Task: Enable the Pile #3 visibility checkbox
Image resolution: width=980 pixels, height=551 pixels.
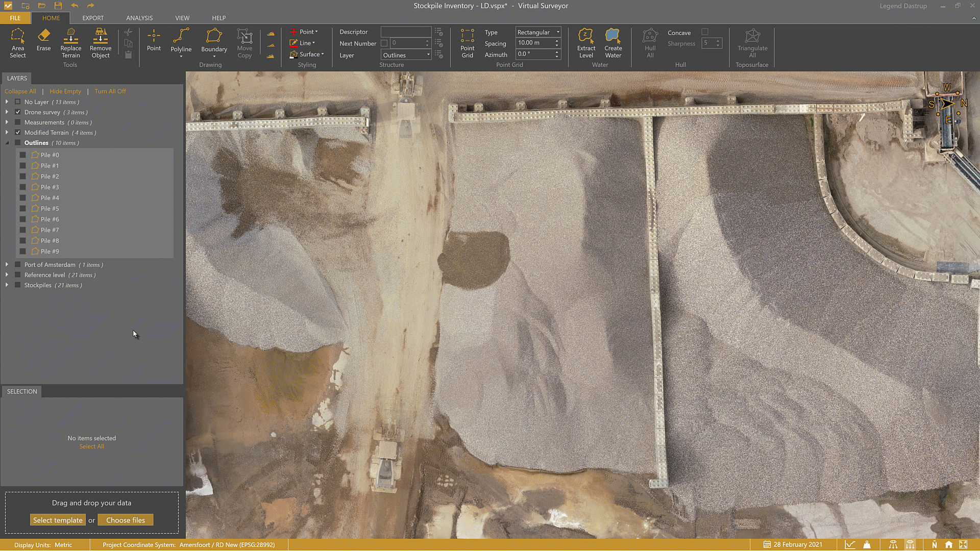Action: click(x=23, y=187)
